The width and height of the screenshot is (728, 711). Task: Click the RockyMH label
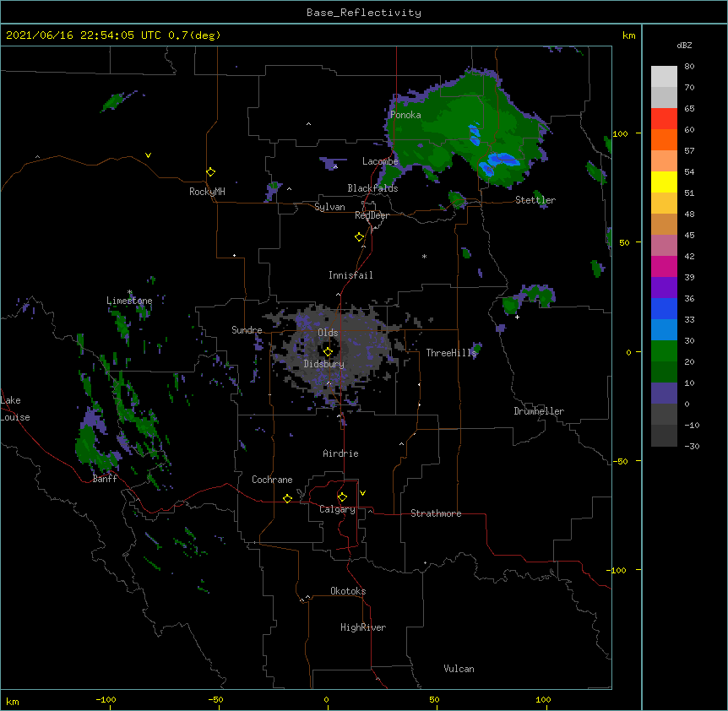coord(207,192)
